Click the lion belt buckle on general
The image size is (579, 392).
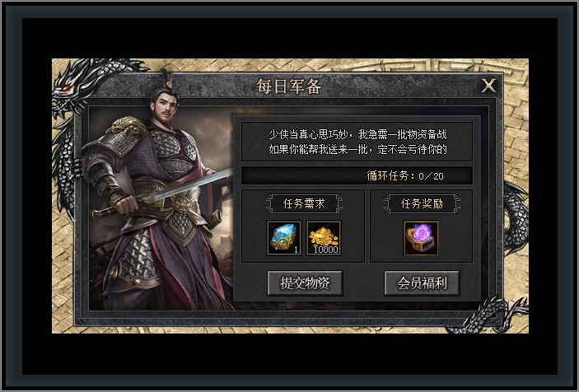pyautogui.click(x=182, y=203)
